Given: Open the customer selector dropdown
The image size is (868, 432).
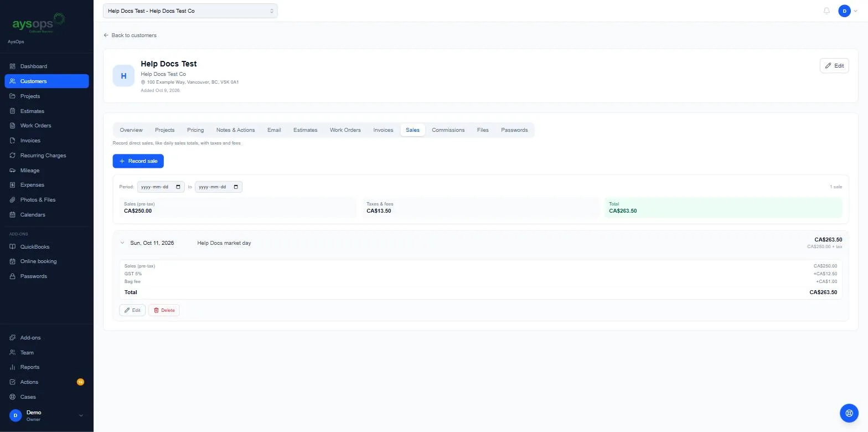Looking at the screenshot, I should tap(190, 11).
